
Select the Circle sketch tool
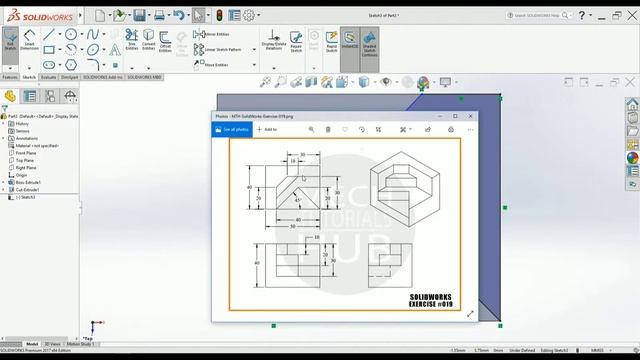71,34
